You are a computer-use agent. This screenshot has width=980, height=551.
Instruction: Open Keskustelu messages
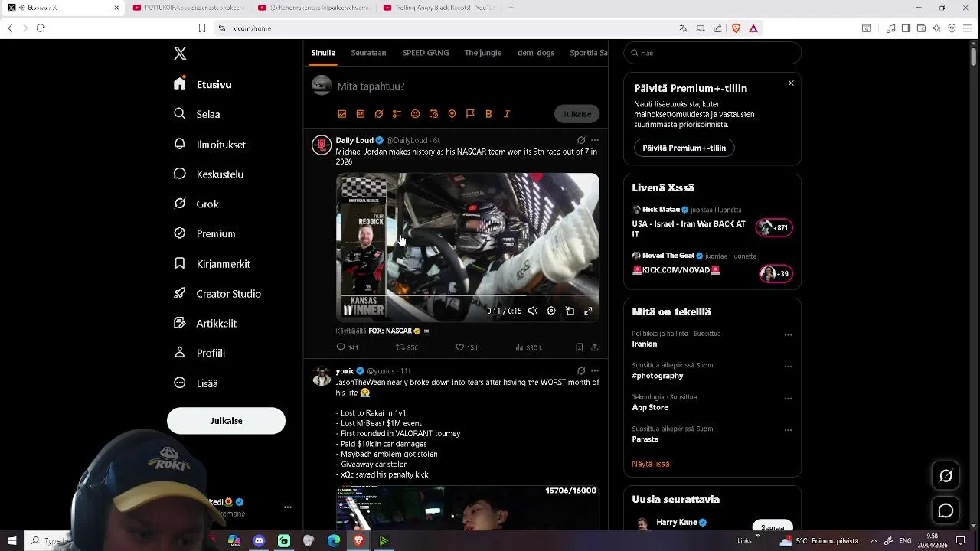[208, 174]
